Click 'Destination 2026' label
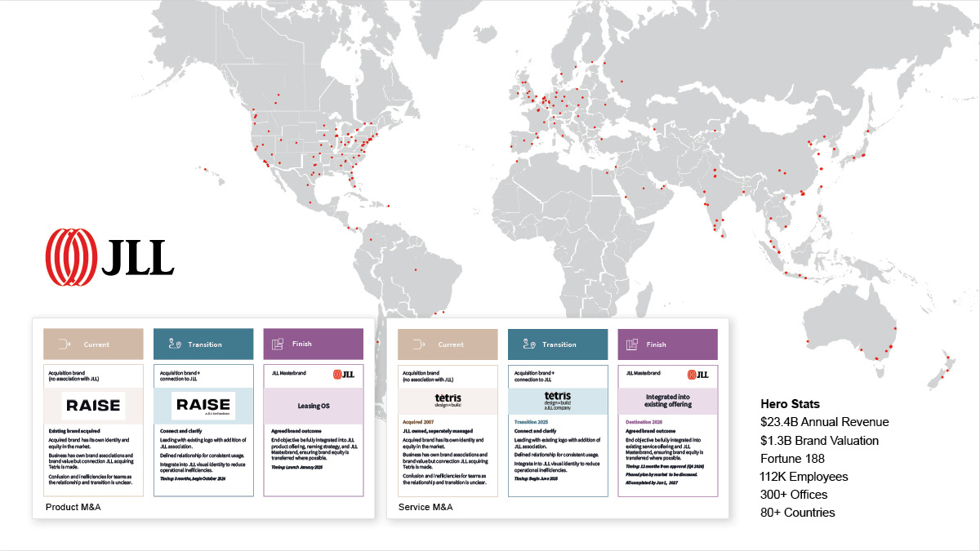Image resolution: width=980 pixels, height=551 pixels. (x=645, y=421)
